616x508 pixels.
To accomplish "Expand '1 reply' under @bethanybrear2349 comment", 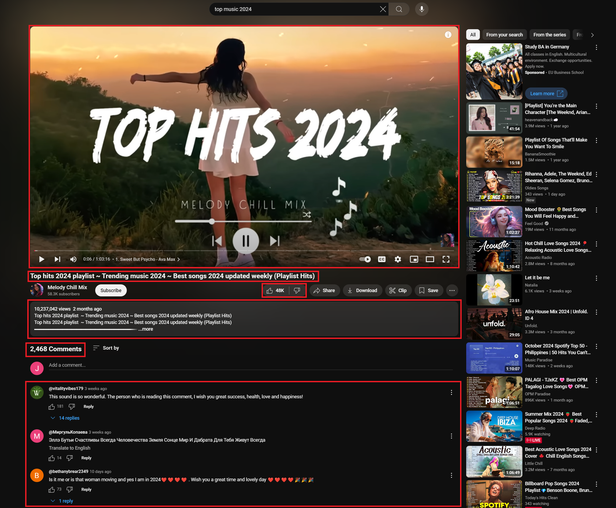I will click(x=62, y=501).
